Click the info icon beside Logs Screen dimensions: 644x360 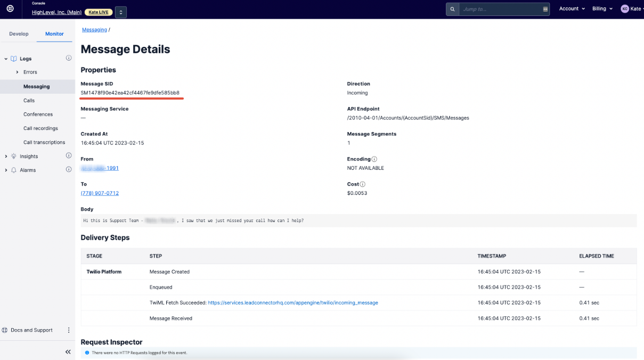click(68, 58)
